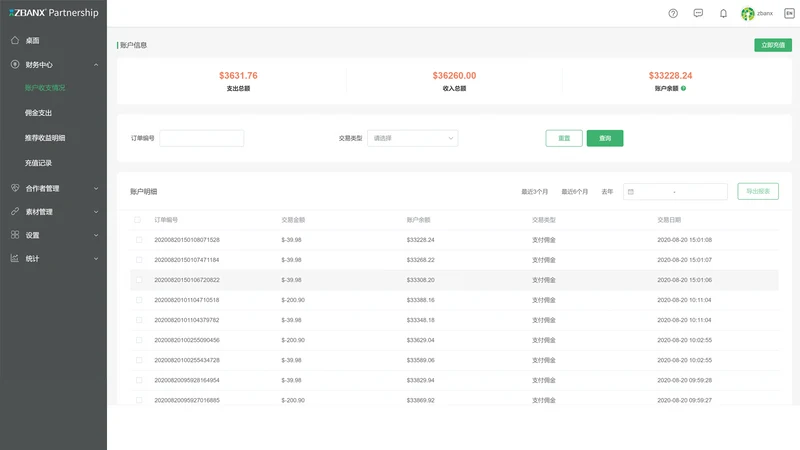Viewport: 800px width, 450px height.
Task: Click date cell 2020-08-20 15:01:07
Action: [x=684, y=260]
